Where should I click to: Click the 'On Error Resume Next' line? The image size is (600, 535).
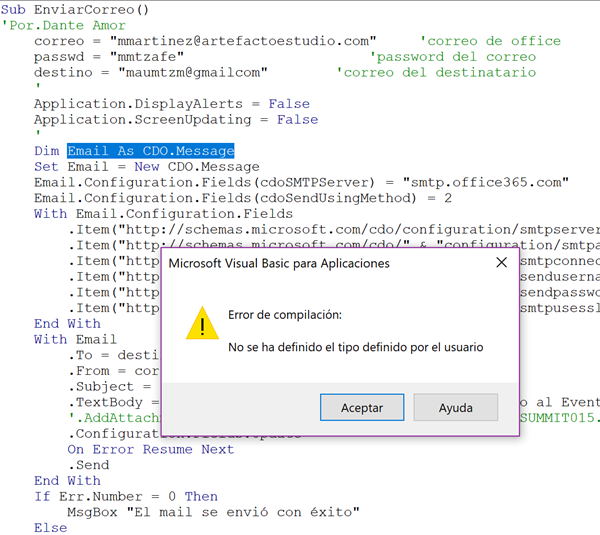click(x=151, y=449)
